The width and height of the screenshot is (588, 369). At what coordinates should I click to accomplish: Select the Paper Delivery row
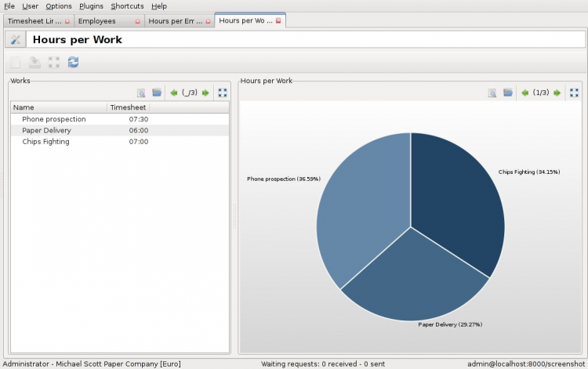[x=120, y=130]
